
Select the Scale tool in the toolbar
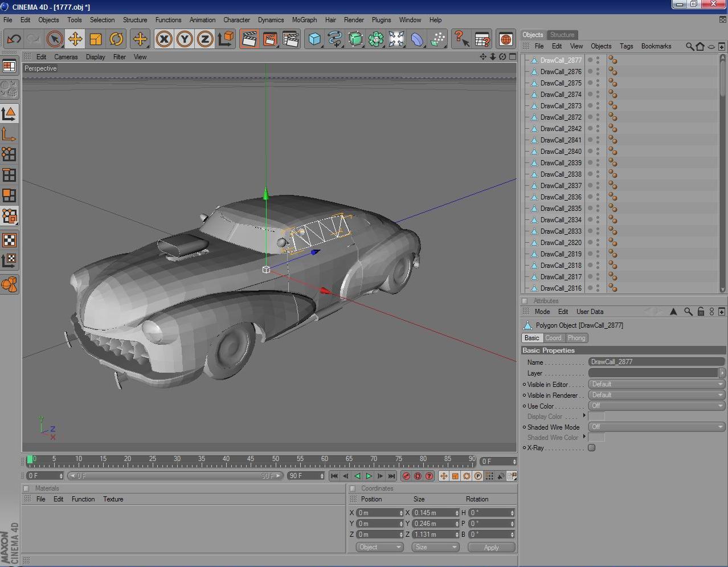[x=96, y=39]
